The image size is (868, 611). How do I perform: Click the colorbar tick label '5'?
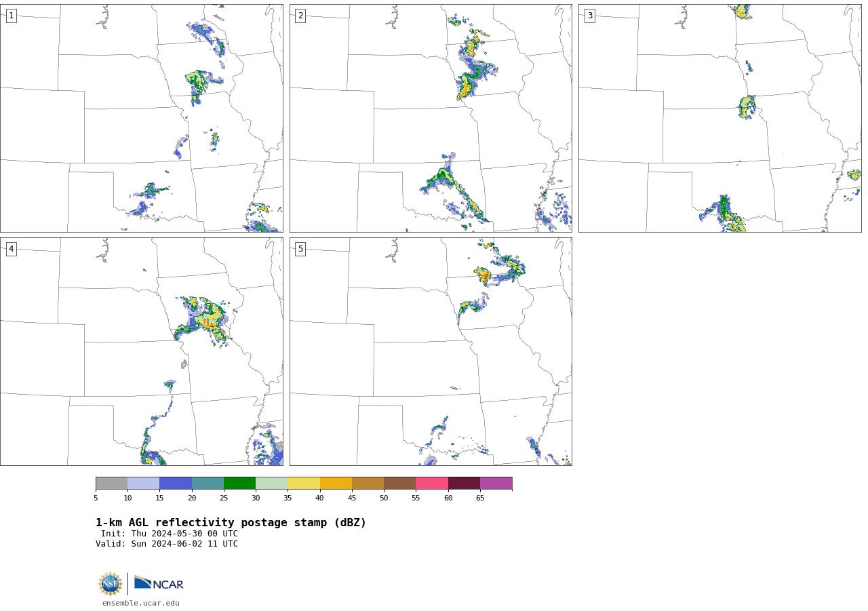96,498
